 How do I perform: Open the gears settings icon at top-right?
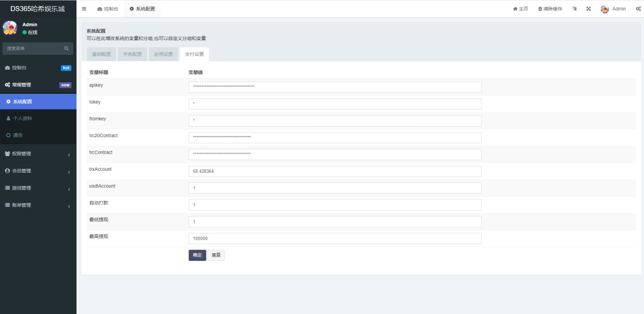638,9
